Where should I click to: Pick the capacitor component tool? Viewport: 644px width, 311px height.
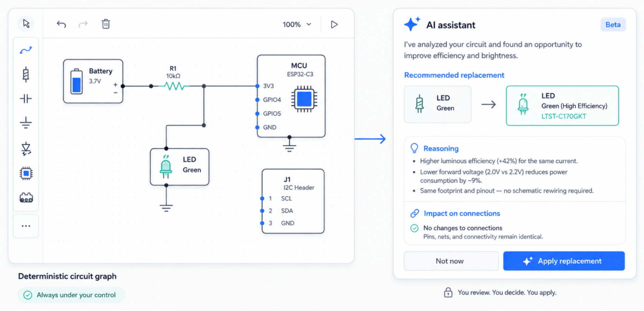(x=26, y=99)
